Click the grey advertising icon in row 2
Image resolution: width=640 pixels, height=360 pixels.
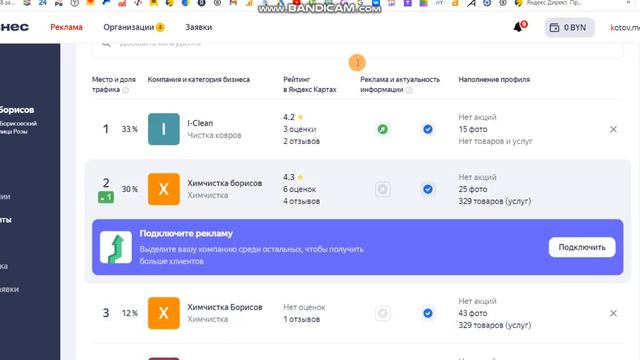(x=382, y=189)
